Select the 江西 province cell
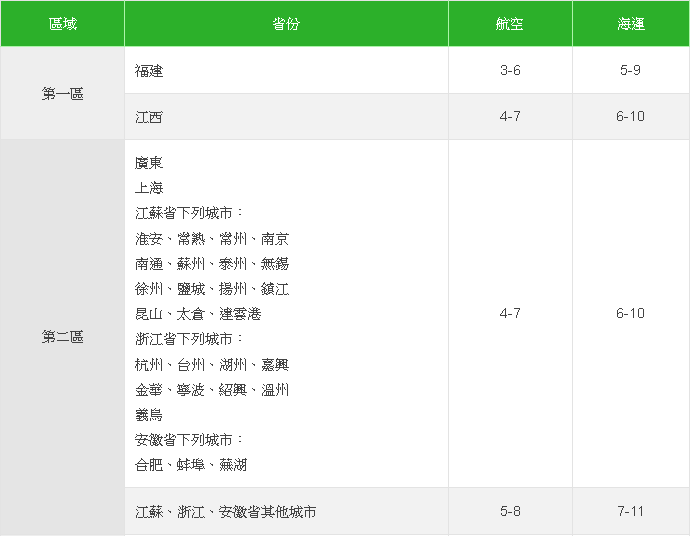This screenshot has height=536, width=691. pyautogui.click(x=150, y=117)
